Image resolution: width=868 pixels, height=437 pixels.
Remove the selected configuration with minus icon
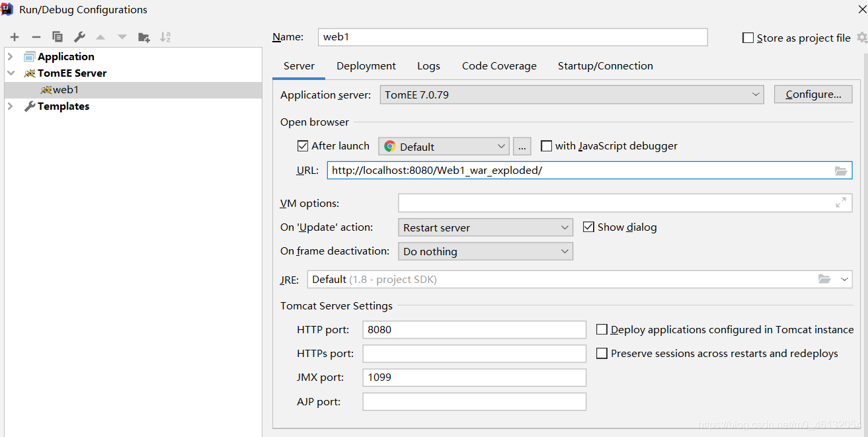coord(36,37)
